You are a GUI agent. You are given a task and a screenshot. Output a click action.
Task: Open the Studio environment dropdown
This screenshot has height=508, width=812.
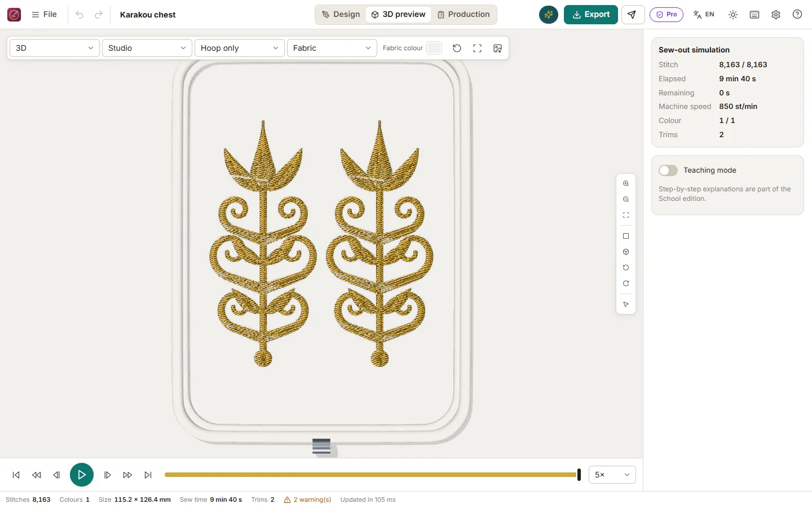pyautogui.click(x=147, y=48)
